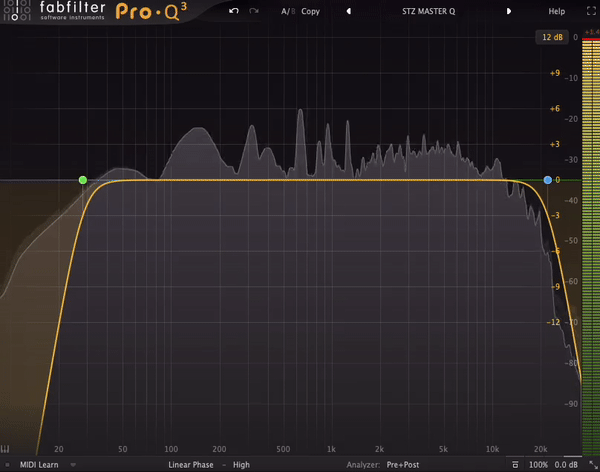
Task: Adjust the 0.0 dB output gain
Action: tap(566, 465)
